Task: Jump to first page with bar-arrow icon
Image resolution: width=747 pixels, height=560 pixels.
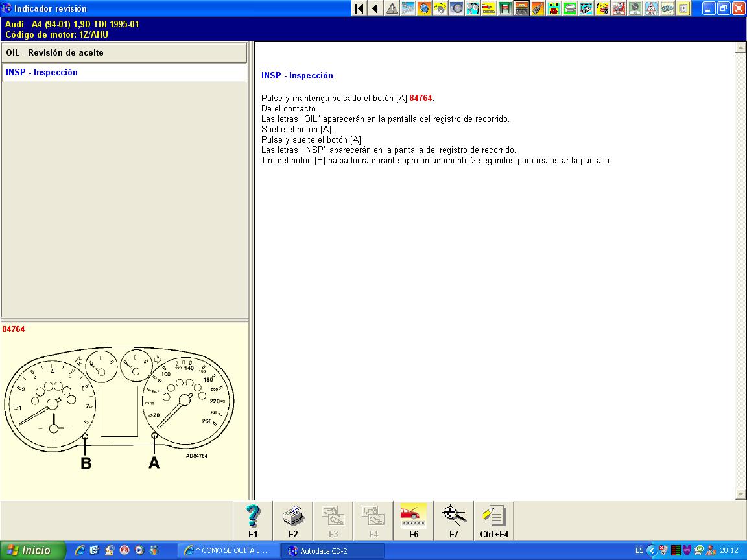Action: [360, 8]
